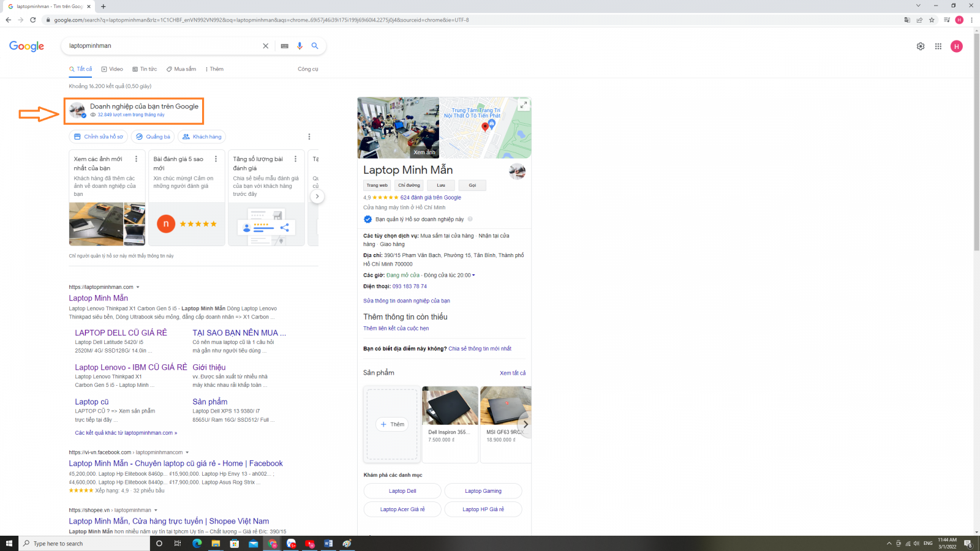
Task: Open Word from the taskbar
Action: pos(328,544)
